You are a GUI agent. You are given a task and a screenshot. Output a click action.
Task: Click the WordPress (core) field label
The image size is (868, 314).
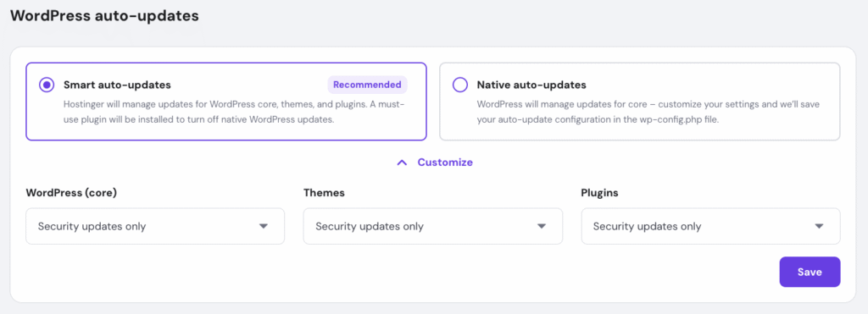(x=71, y=193)
